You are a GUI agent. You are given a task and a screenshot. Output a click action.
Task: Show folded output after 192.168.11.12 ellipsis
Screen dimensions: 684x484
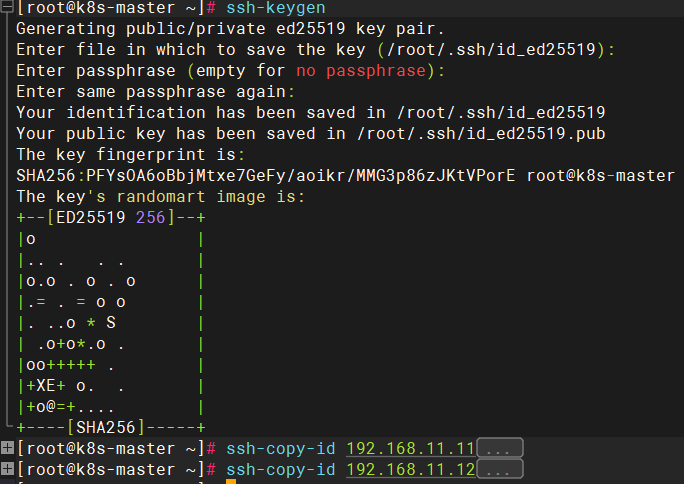[500, 469]
